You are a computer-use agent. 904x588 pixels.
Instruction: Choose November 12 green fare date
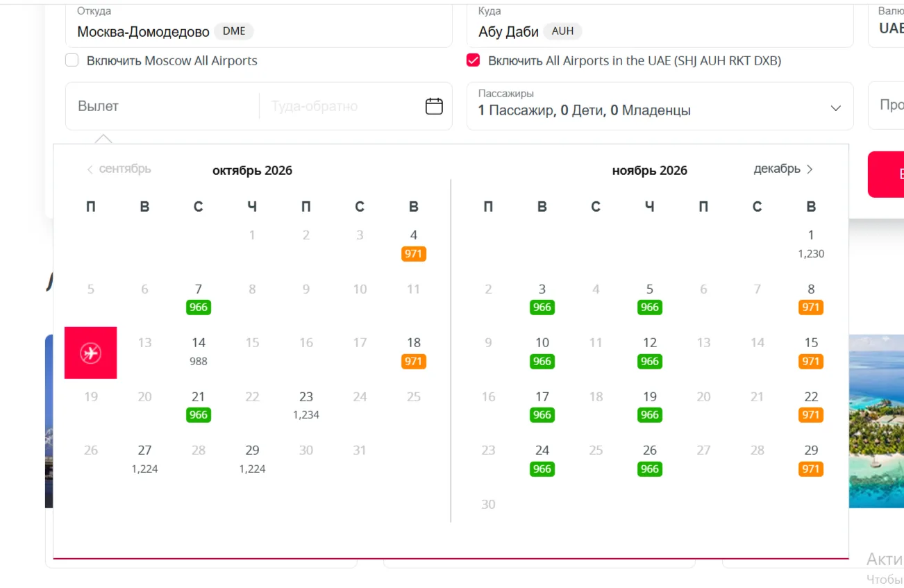coord(650,353)
